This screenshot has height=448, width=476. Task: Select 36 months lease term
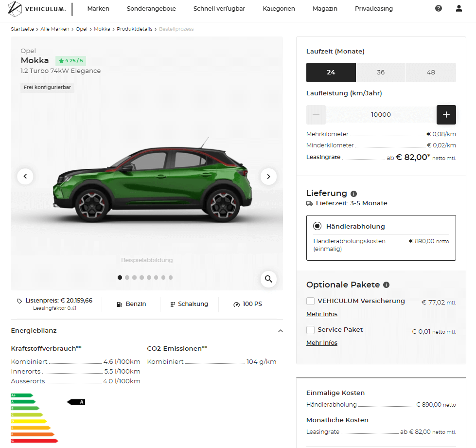(x=381, y=72)
